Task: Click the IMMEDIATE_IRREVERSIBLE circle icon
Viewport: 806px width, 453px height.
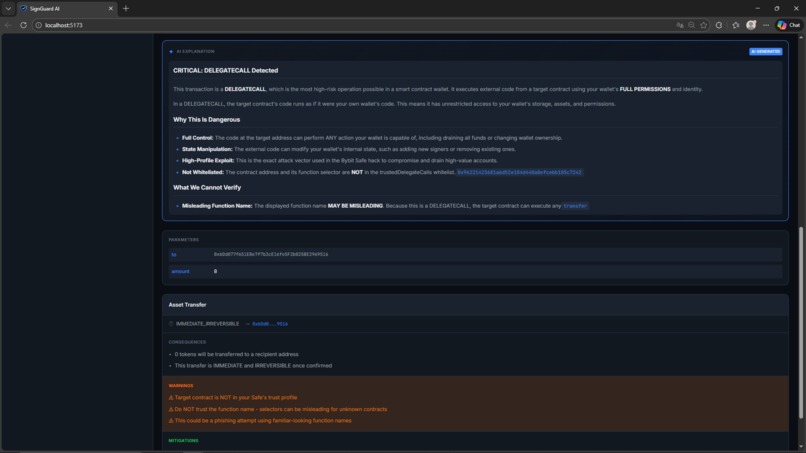Action: [171, 324]
